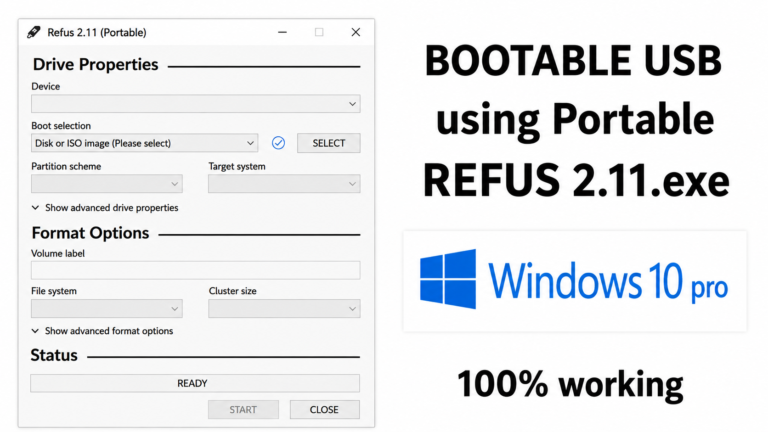Click the 'Drive Properties' heading
The width and height of the screenshot is (768, 432).
[x=96, y=64]
